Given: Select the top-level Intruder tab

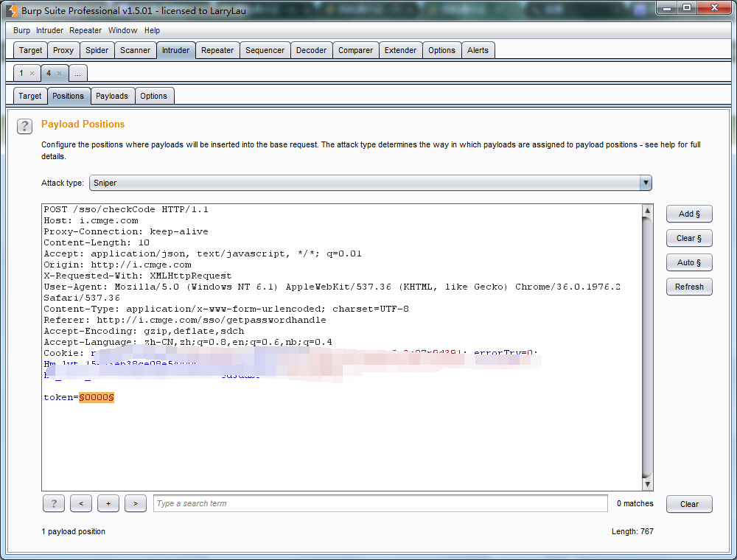Looking at the screenshot, I should tap(176, 50).
